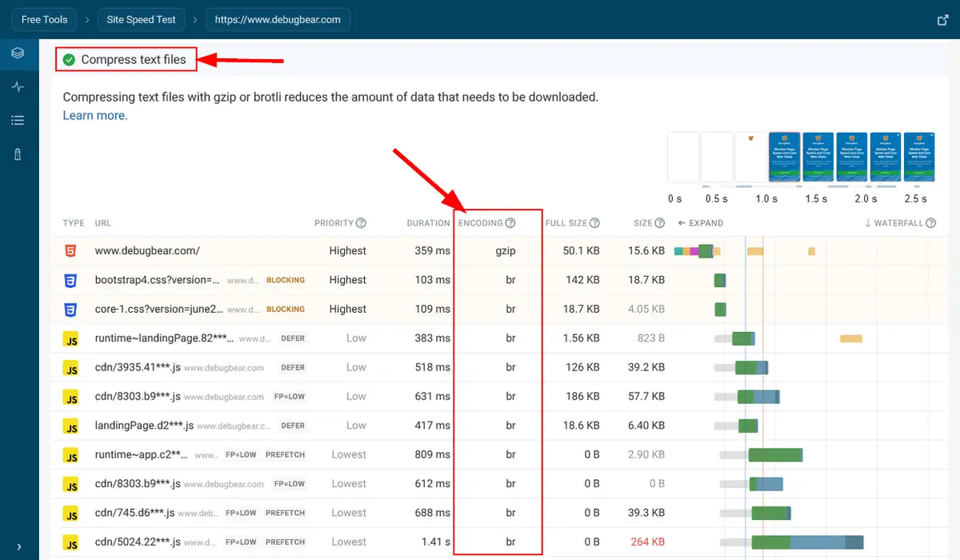Click the JS icon for runtime~landingPage
The width and height of the screenshot is (960, 560).
pyautogui.click(x=71, y=338)
